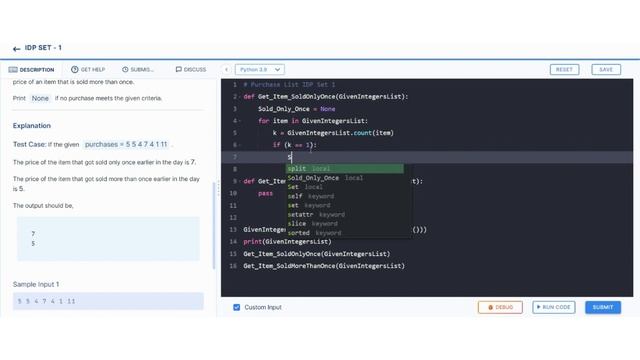
Task: Collapse the description panel with the chevron
Action: [227, 70]
